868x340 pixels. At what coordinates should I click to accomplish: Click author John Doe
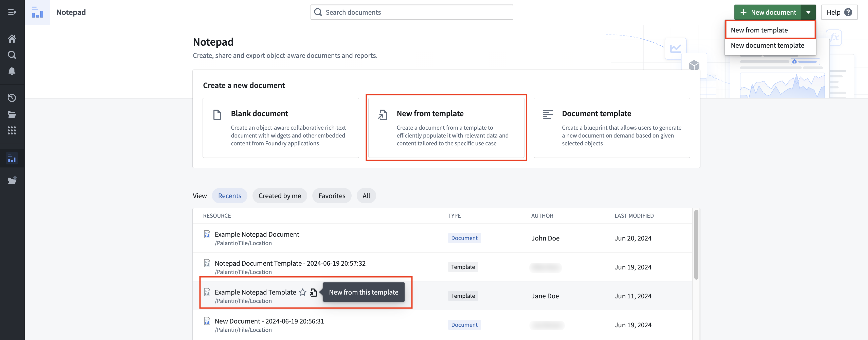545,238
